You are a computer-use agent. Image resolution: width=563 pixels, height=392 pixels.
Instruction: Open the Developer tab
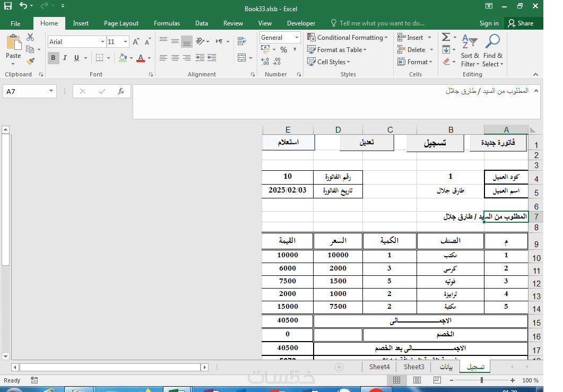(x=301, y=23)
